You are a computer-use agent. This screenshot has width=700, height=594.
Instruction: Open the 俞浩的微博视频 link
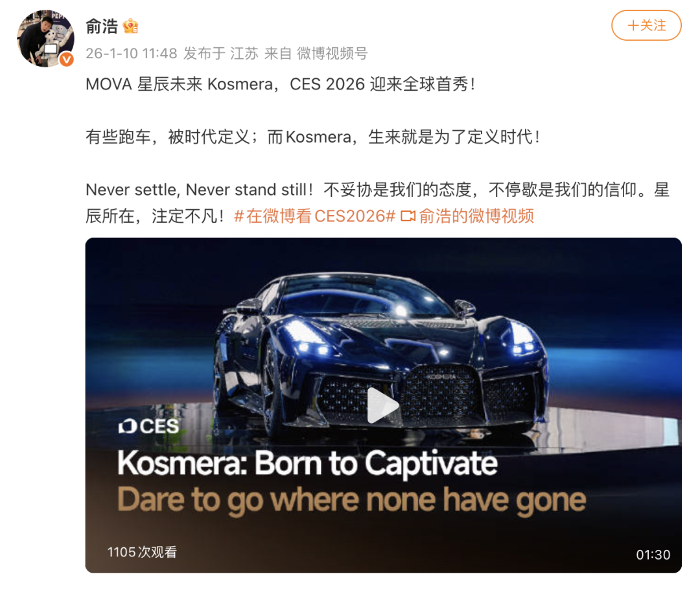tap(476, 216)
